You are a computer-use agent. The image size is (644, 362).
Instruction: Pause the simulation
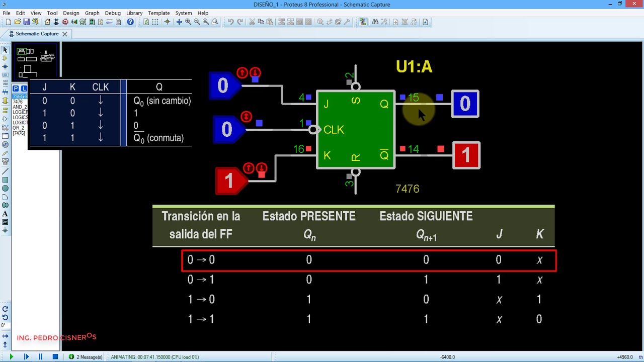(x=41, y=357)
